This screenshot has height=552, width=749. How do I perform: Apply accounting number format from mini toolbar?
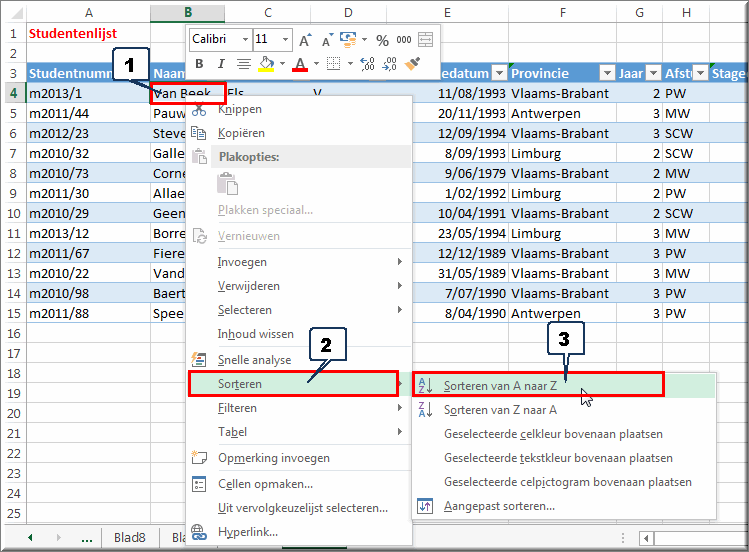click(x=348, y=40)
